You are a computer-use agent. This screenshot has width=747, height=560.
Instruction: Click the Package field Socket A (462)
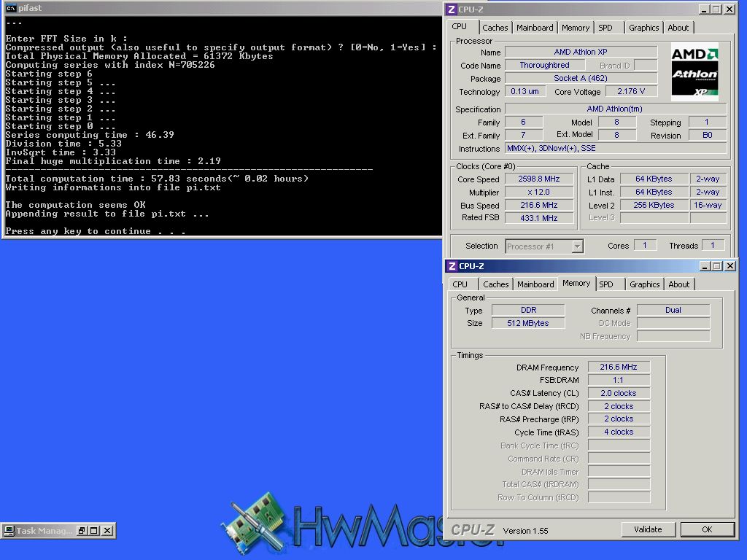coord(581,78)
